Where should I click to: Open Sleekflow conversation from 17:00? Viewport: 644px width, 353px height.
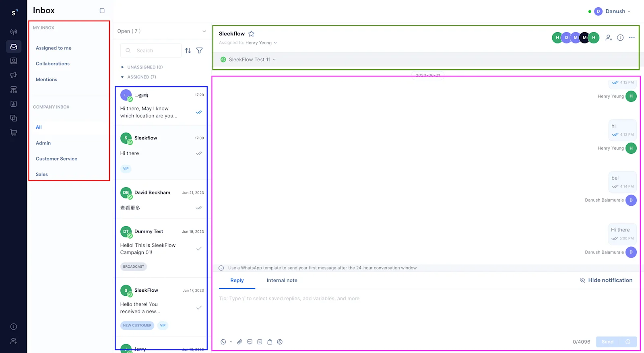[161, 153]
